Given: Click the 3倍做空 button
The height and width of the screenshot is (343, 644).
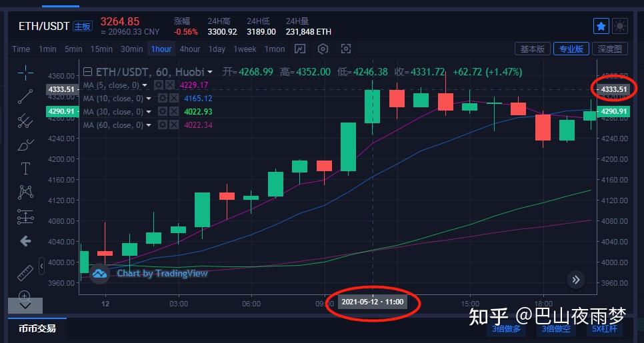Looking at the screenshot, I should (556, 328).
